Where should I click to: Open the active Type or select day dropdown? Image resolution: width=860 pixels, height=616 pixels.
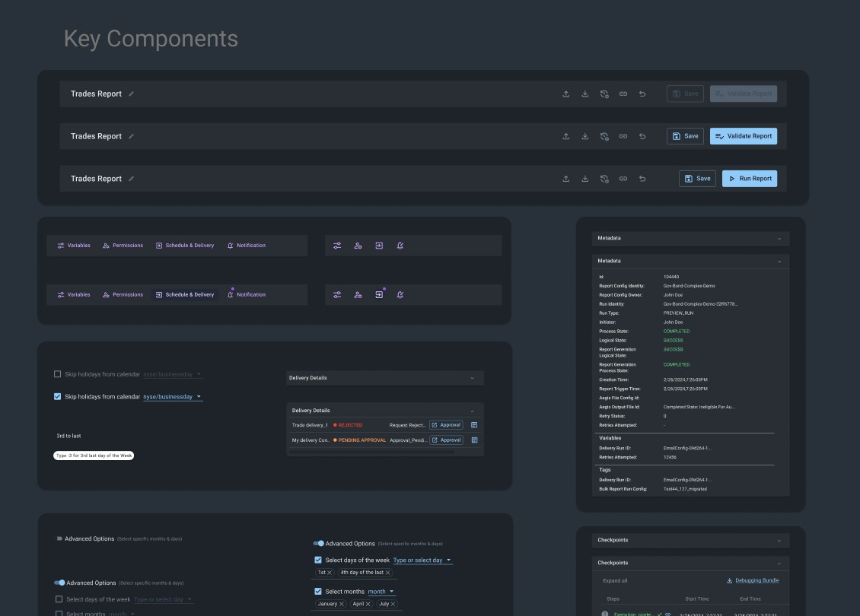[x=422, y=560]
